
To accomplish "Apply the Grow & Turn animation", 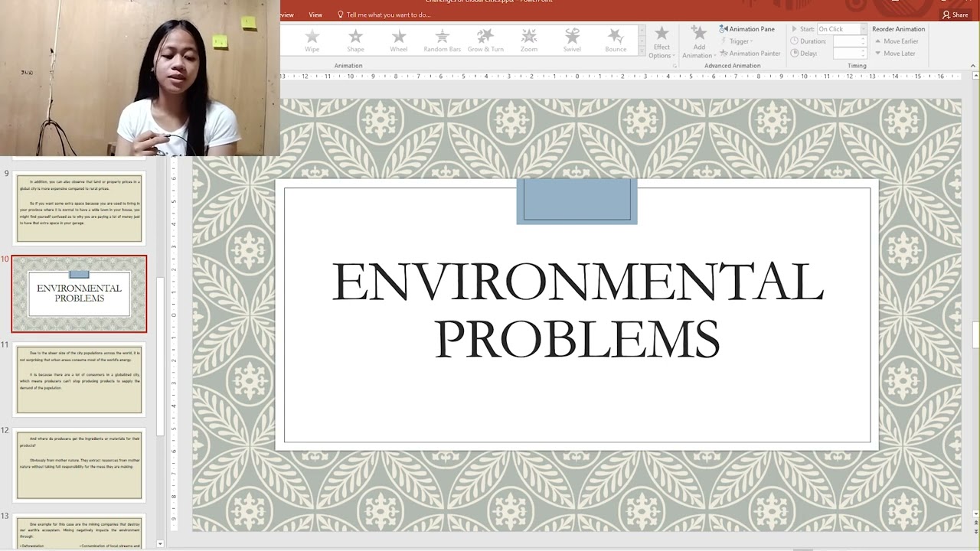I will [x=485, y=40].
